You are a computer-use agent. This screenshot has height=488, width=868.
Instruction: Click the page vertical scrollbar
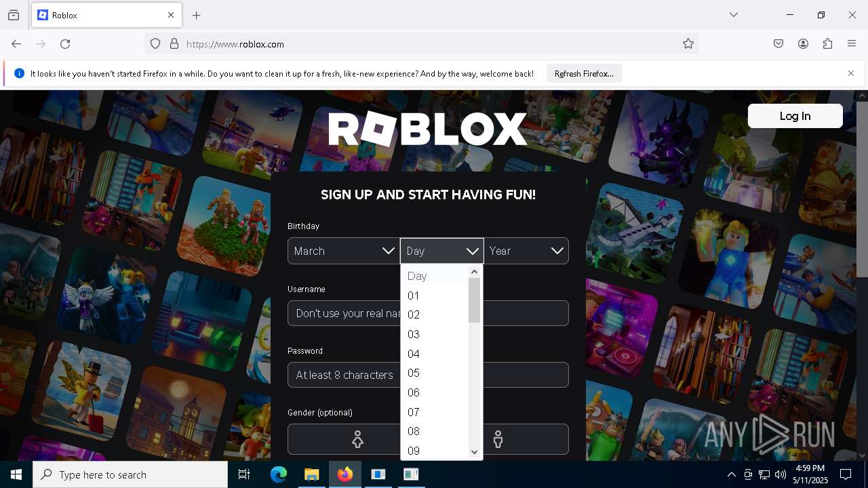(x=862, y=190)
